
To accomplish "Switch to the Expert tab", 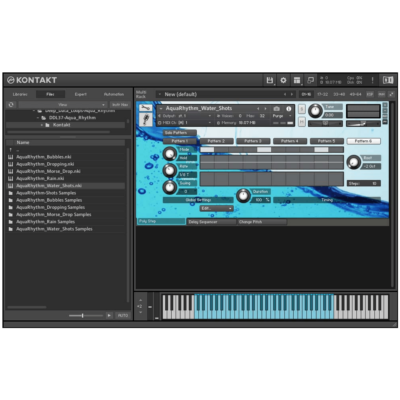I will [x=81, y=94].
